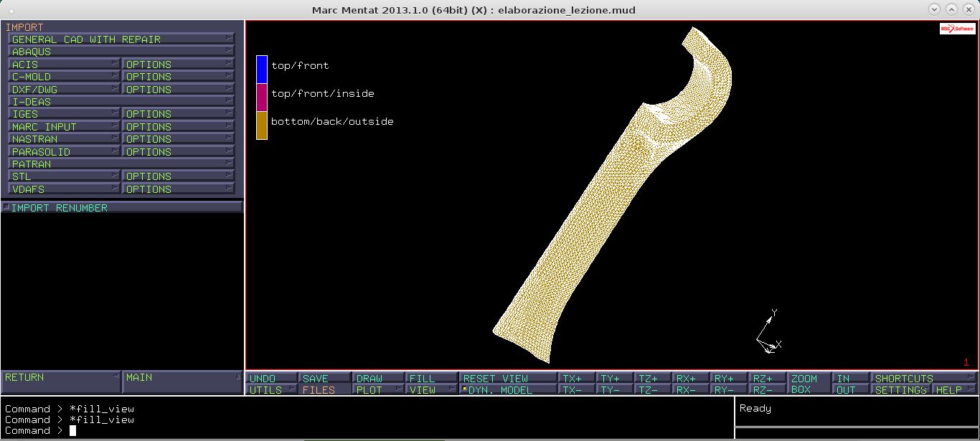The width and height of the screenshot is (980, 441).
Task: Toggle the IMPORT RENUMBER option
Action: pyautogui.click(x=121, y=208)
